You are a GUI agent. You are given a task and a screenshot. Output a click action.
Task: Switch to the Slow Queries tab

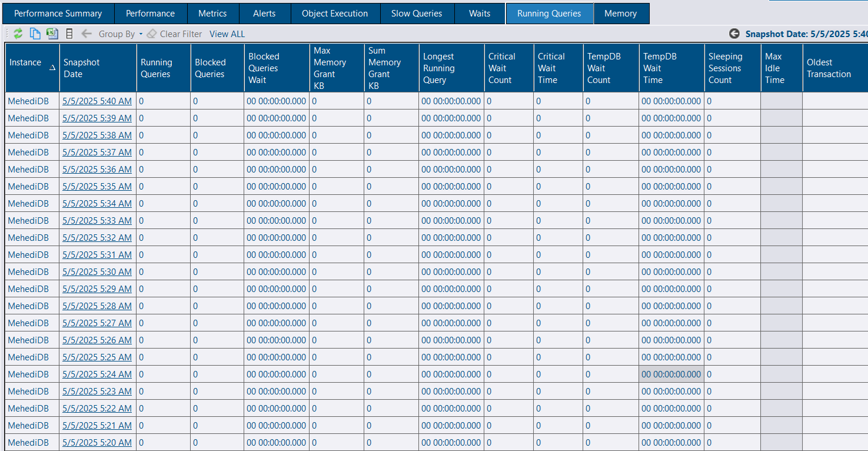pos(416,14)
